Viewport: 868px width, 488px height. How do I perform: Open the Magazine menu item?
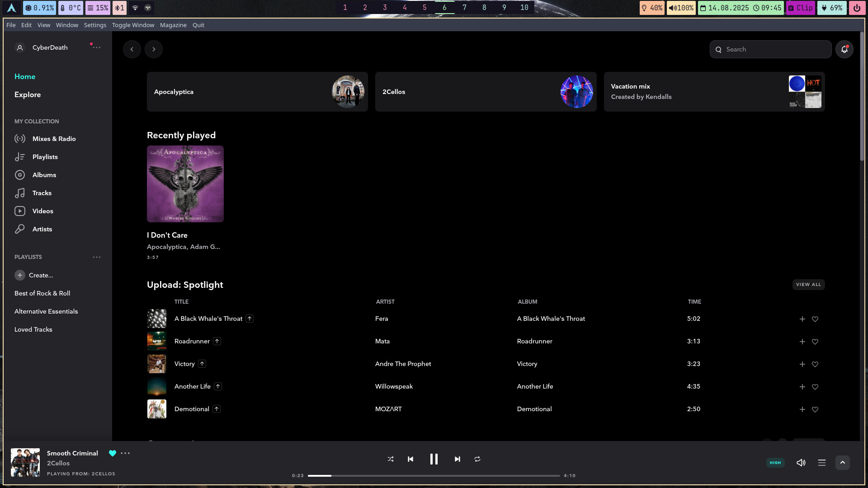(x=173, y=25)
